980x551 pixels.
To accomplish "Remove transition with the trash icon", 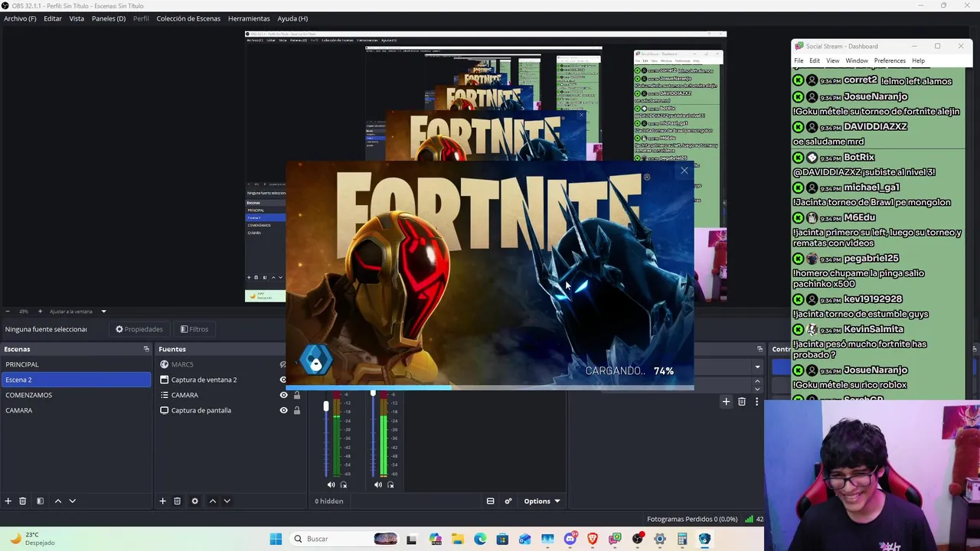I will [742, 402].
